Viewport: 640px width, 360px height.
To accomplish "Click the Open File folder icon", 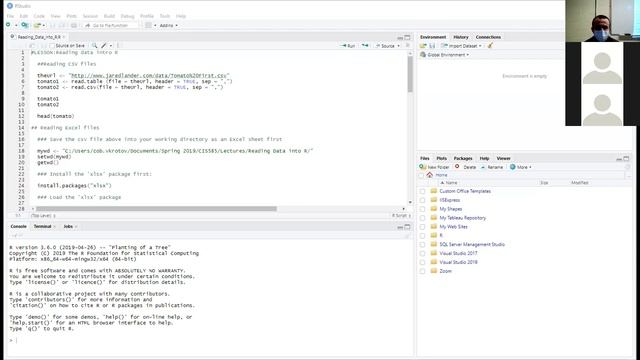I will pyautogui.click(x=37, y=25).
